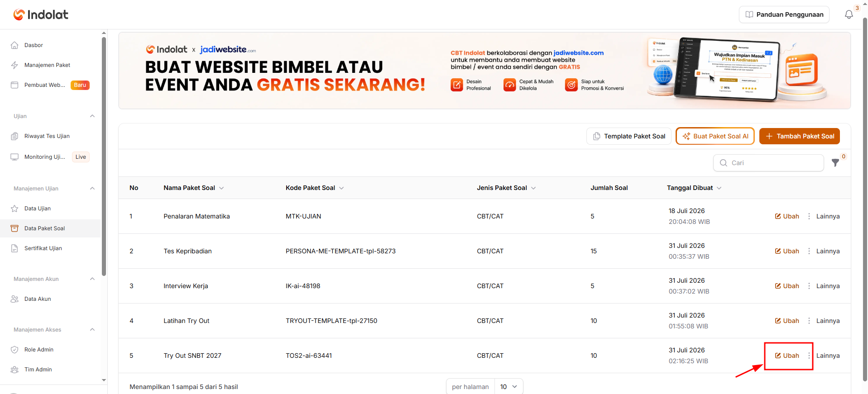Click code TRYOUT-TEMPLATE-tpl-27150
Image resolution: width=868 pixels, height=394 pixels.
[x=331, y=321]
